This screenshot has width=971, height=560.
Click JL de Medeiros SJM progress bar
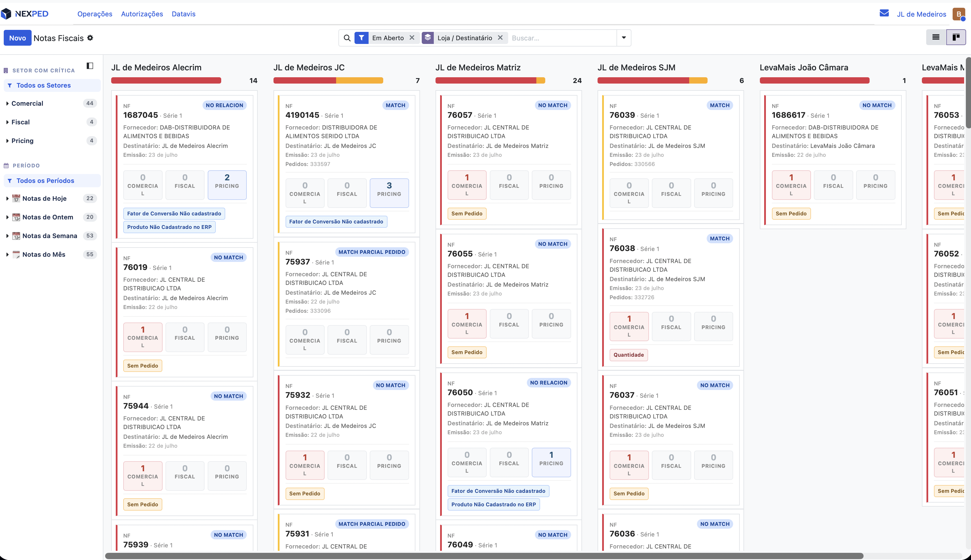pos(652,80)
